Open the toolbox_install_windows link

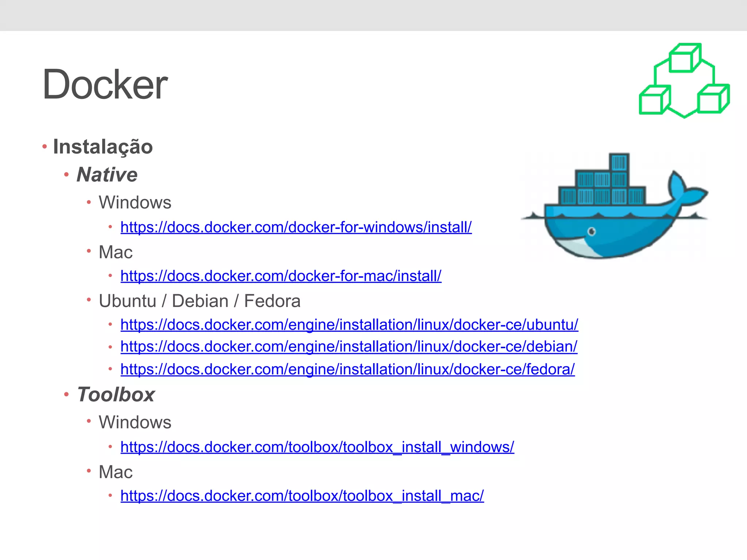[x=317, y=447]
